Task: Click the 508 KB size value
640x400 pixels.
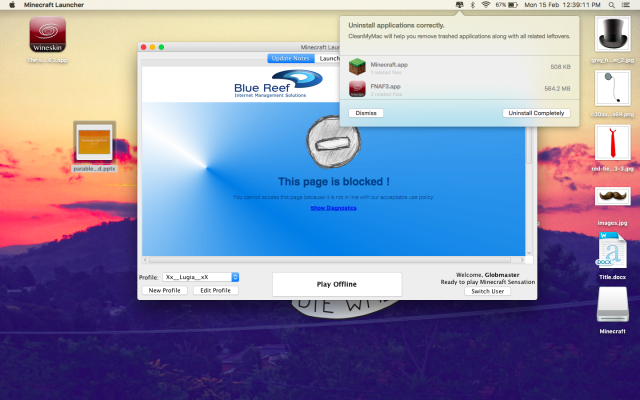Action: (x=560, y=67)
